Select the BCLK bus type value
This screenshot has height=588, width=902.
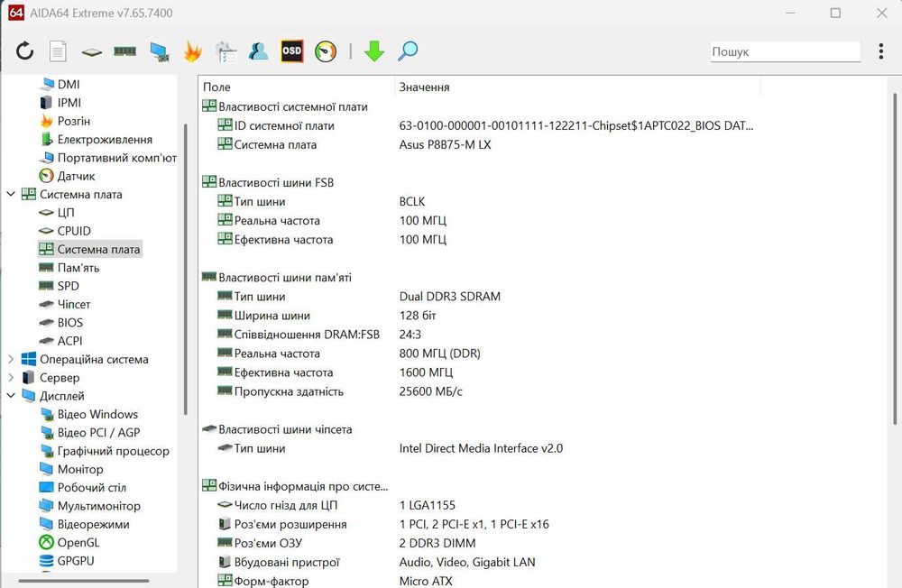pyautogui.click(x=412, y=201)
